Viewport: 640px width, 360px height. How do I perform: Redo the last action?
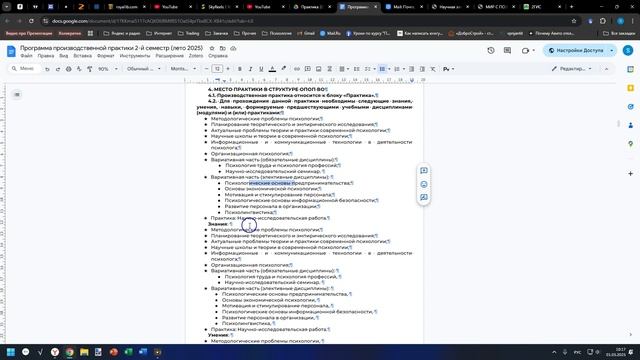click(x=58, y=69)
